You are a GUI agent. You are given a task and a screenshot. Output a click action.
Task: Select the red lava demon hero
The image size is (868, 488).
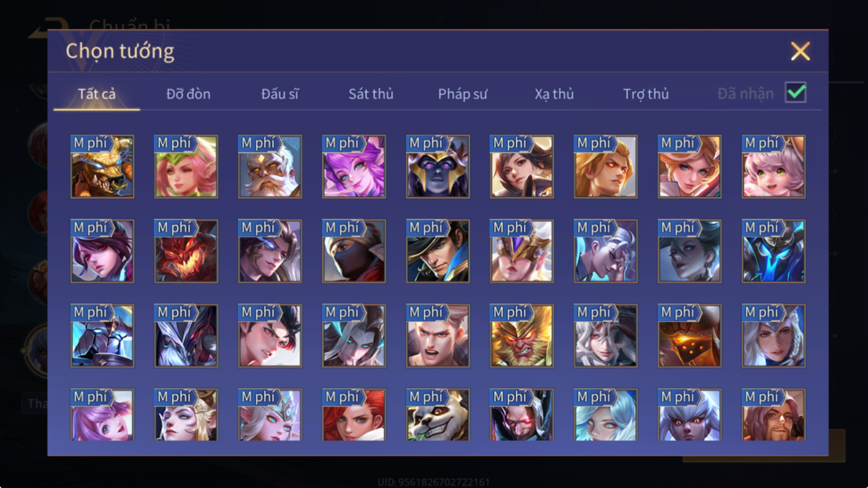point(186,251)
